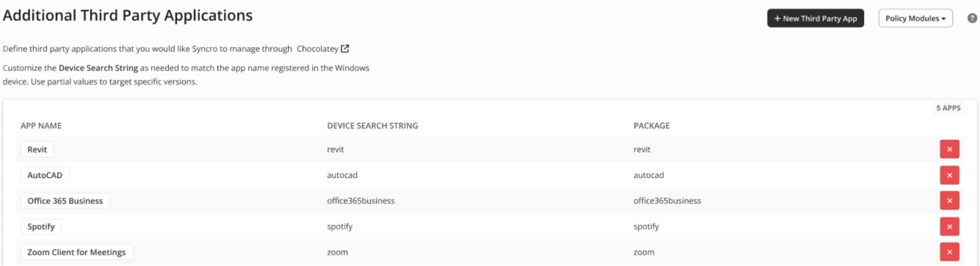Expand the Policy Modules dropdown
Screen dimensions: 980x266
pos(915,18)
